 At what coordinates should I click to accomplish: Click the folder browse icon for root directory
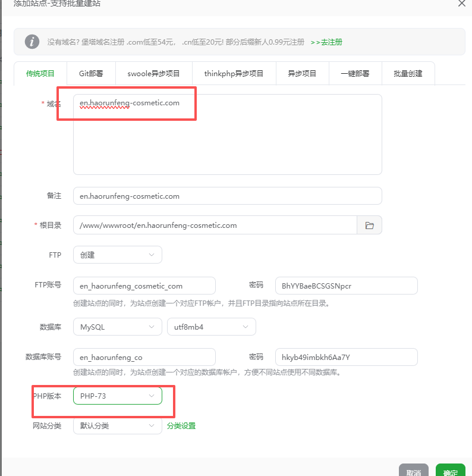coord(369,226)
